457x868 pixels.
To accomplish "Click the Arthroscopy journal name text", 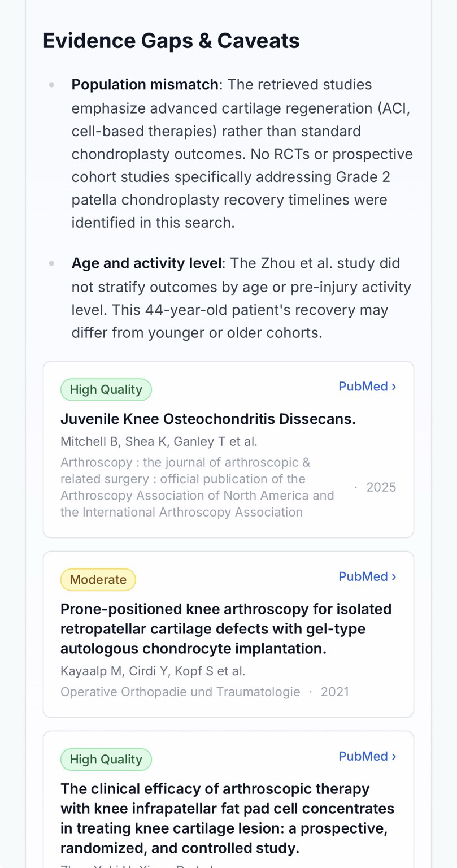I will [x=198, y=487].
